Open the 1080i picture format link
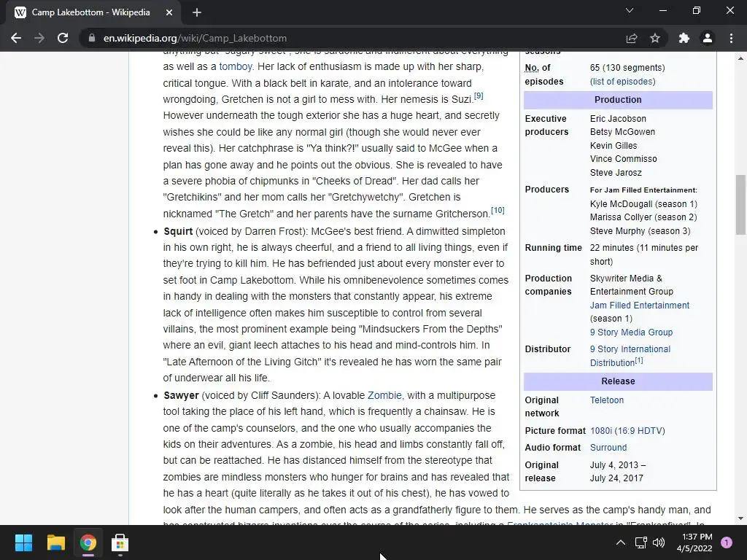The height and width of the screenshot is (560, 747). 601,430
